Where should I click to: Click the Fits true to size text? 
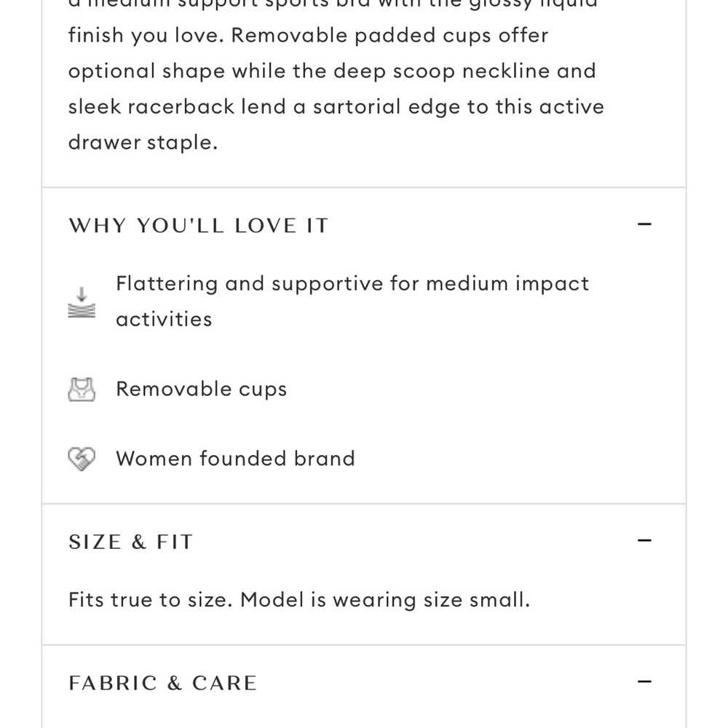[x=299, y=600]
